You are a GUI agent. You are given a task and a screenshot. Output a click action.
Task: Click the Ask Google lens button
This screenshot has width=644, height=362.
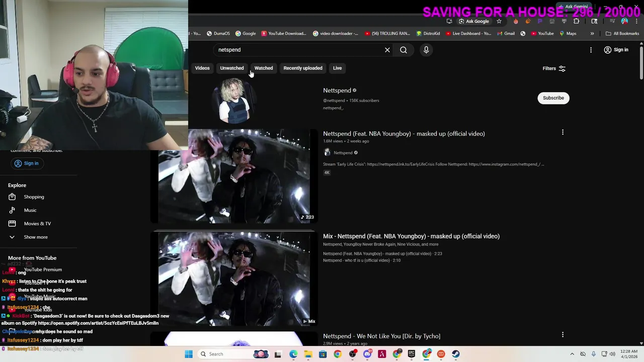pyautogui.click(x=474, y=21)
